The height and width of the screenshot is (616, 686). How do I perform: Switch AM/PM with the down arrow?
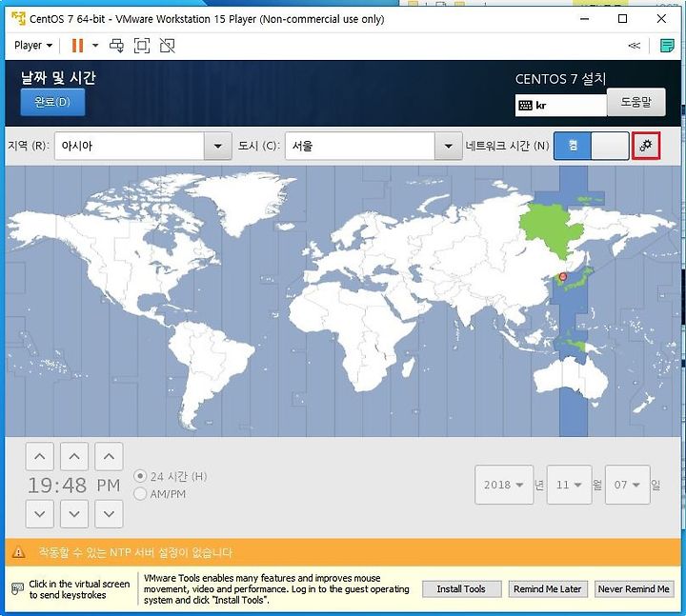coord(109,514)
